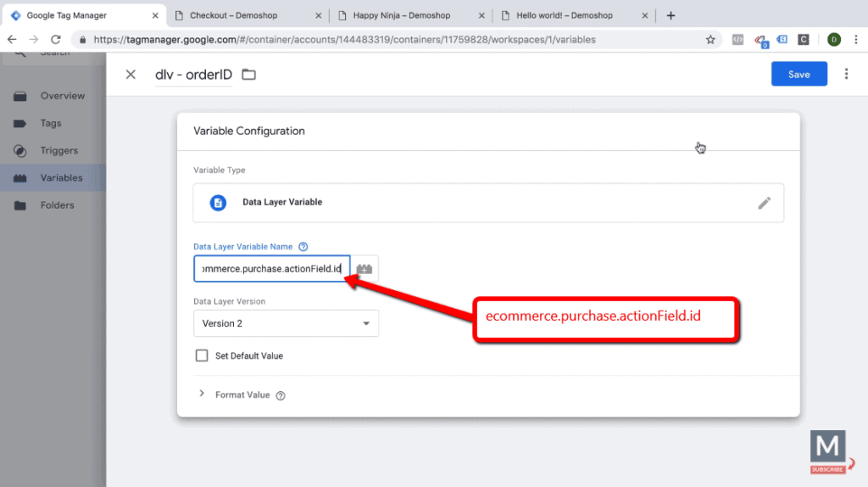Insert variable using the brick icon

(364, 269)
